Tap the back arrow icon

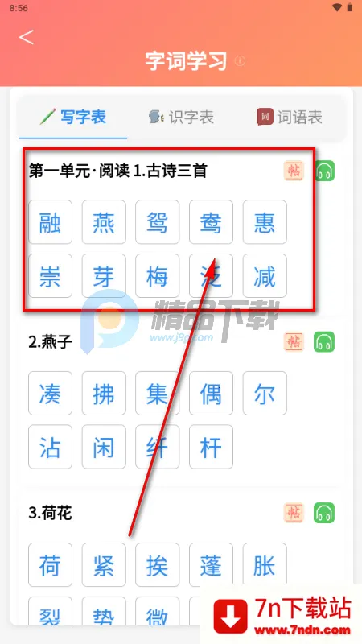pos(27,37)
